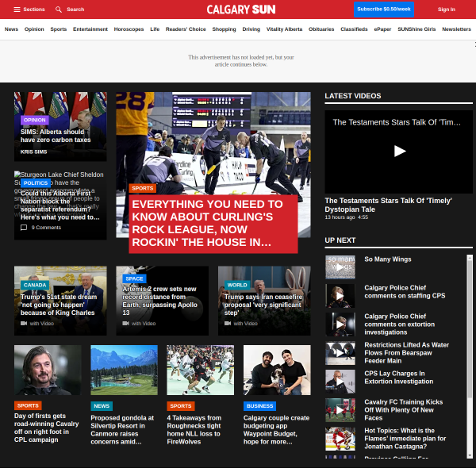Open the curling Rock League headline
The image size is (476, 476).
(213, 223)
